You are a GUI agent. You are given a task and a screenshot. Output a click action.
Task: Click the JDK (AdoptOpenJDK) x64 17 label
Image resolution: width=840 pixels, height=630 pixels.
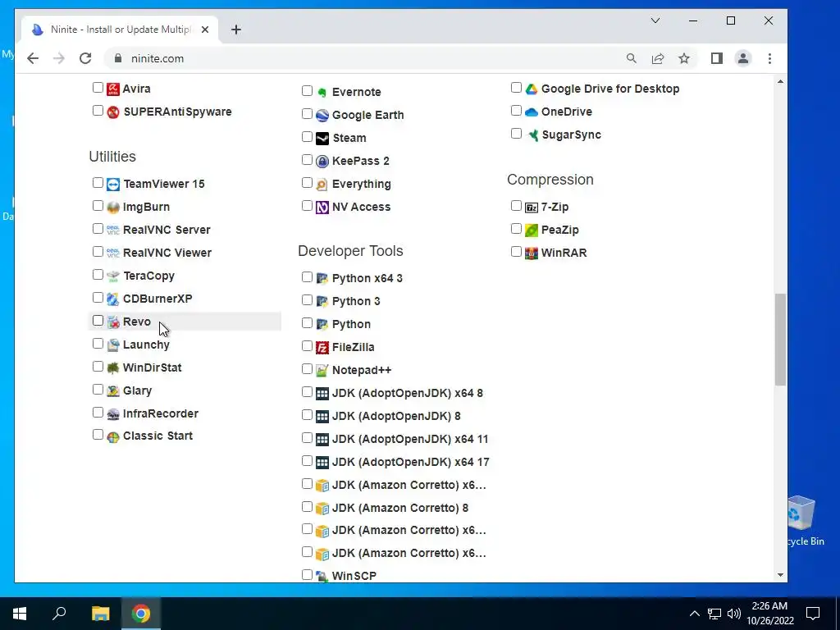[411, 462]
